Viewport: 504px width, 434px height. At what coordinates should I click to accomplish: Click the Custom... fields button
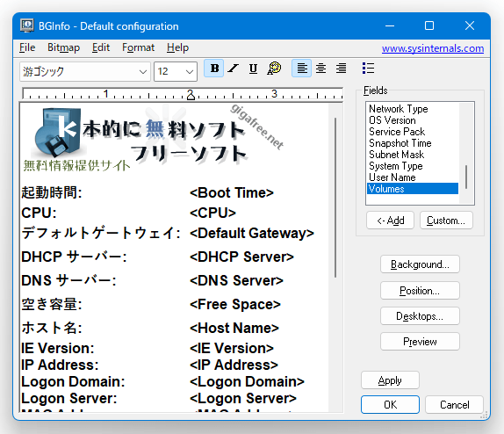click(x=446, y=221)
